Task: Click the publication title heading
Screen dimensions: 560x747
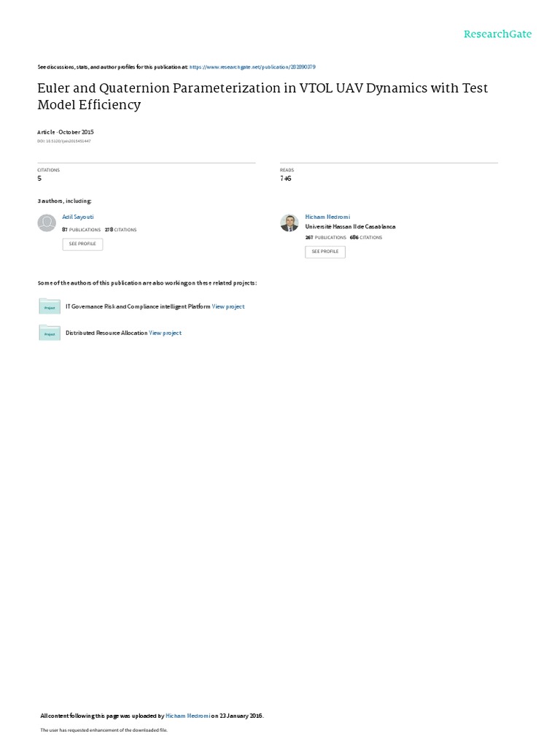Action: coord(262,96)
